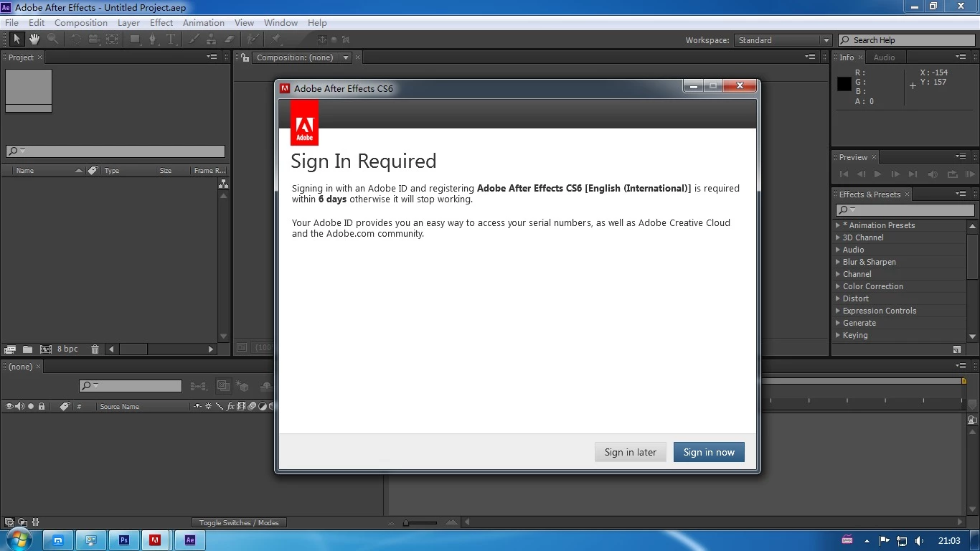Select the Selection arrow tool
The width and height of the screenshot is (980, 551).
[17, 39]
